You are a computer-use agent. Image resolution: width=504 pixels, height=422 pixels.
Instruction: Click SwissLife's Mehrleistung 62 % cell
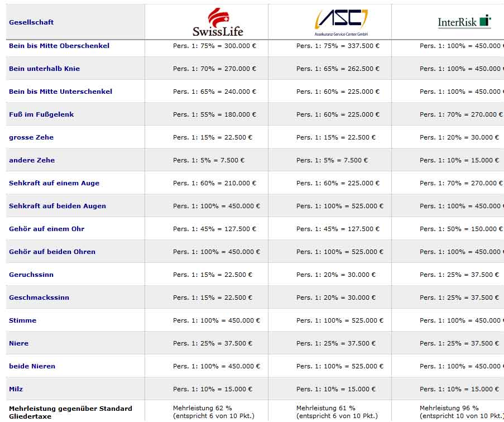tap(202, 408)
